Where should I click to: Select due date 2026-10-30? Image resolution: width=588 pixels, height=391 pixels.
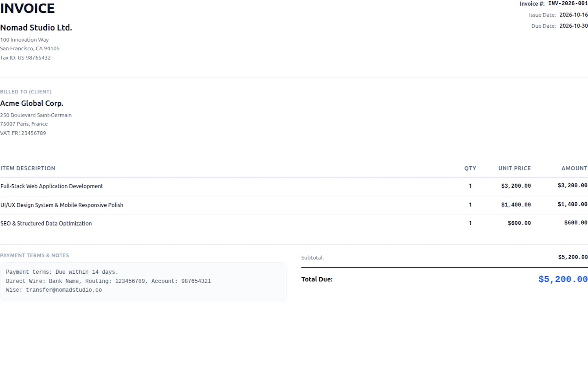(x=574, y=26)
